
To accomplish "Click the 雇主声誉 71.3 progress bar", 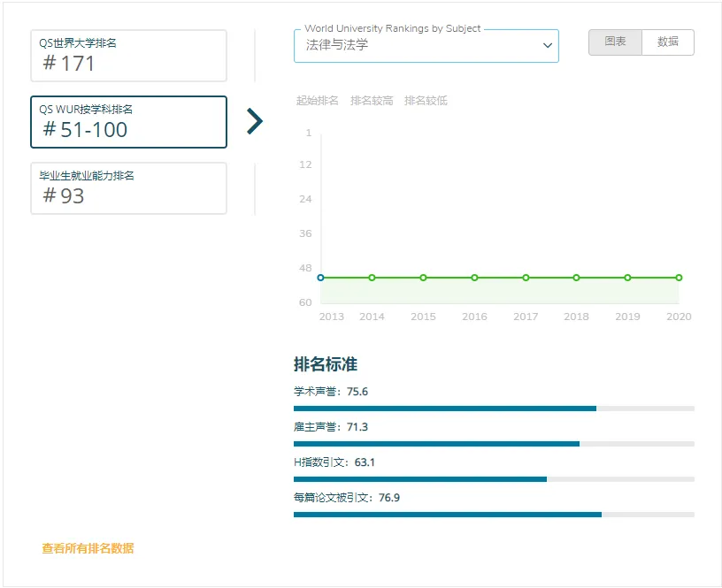I will [494, 444].
